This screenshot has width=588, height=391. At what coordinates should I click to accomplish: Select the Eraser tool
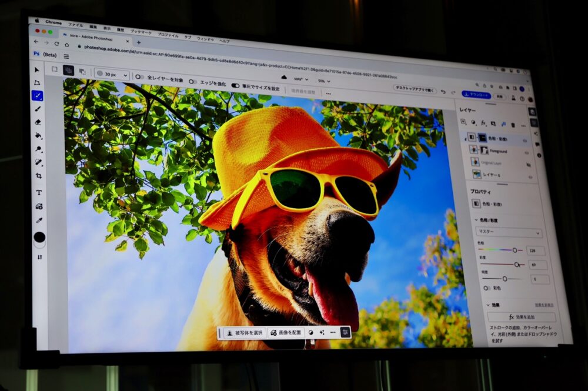pos(38,122)
